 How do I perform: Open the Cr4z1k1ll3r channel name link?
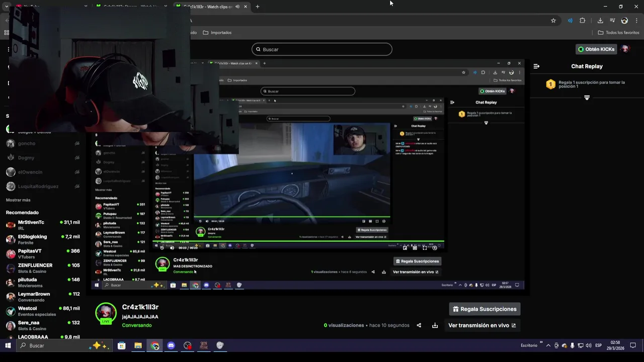(x=140, y=307)
